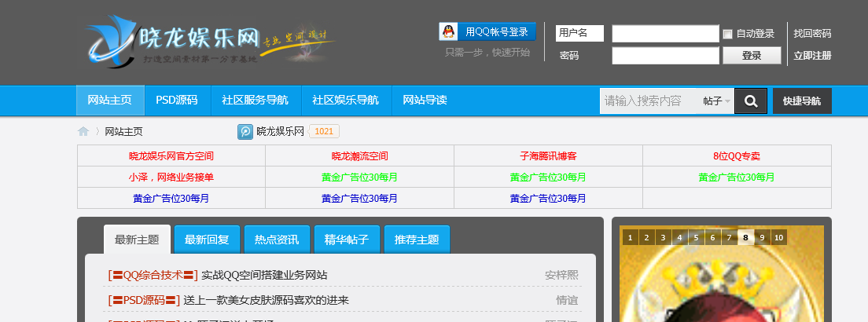Image resolution: width=868 pixels, height=322 pixels.
Task: Open the 晓龙潮流空间 link
Action: (360, 156)
